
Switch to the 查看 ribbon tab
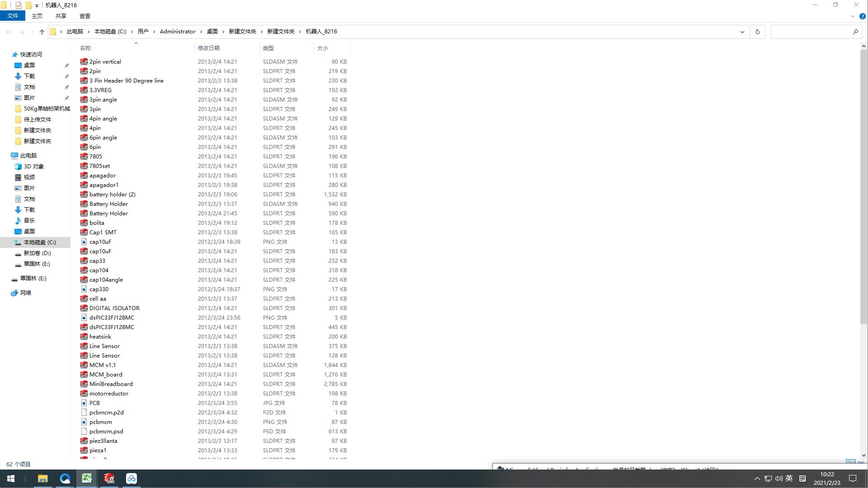click(x=84, y=16)
